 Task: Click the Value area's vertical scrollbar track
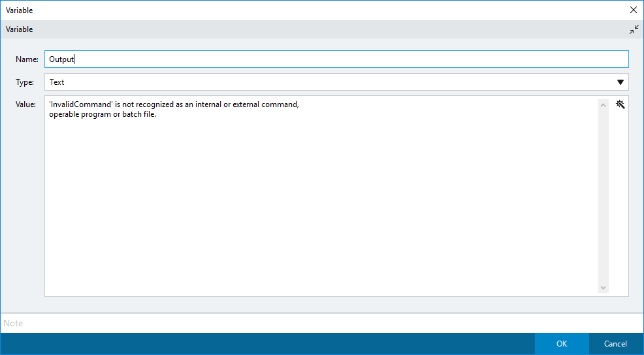(x=603, y=196)
